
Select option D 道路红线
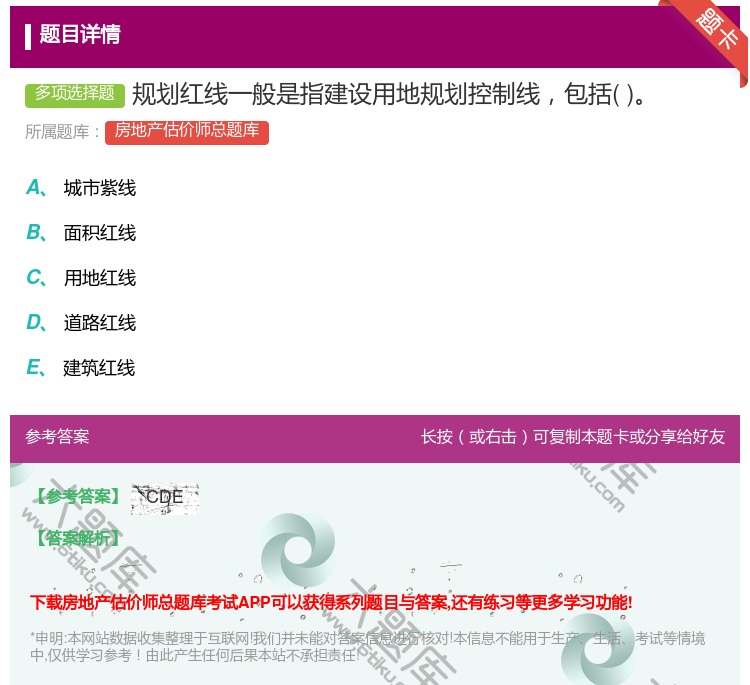tap(81, 322)
